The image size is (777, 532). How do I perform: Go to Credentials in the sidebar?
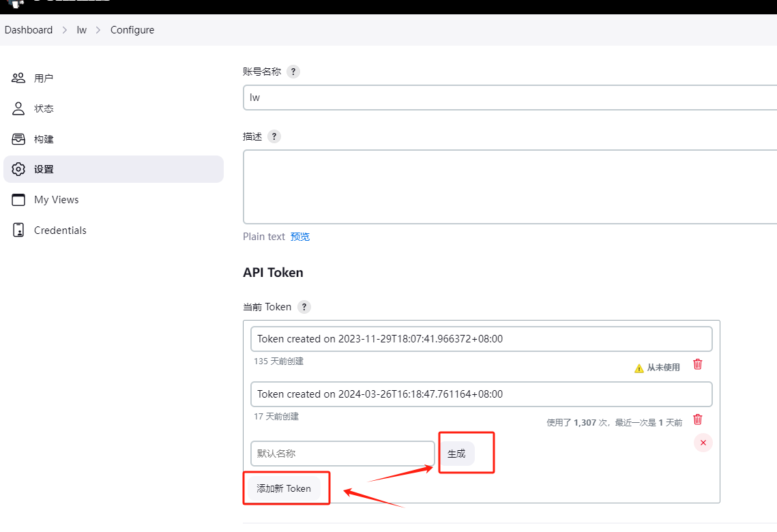point(60,231)
